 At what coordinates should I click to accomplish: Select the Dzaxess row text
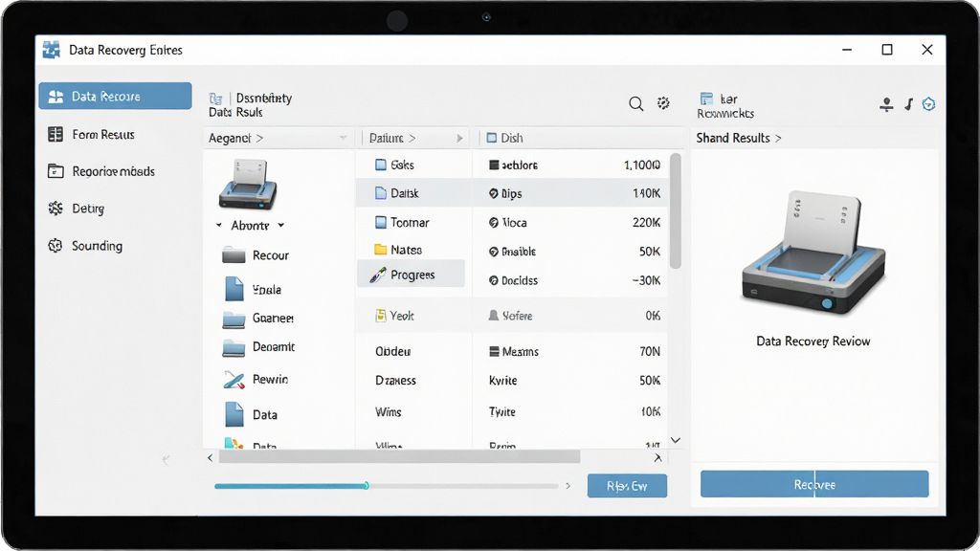395,381
